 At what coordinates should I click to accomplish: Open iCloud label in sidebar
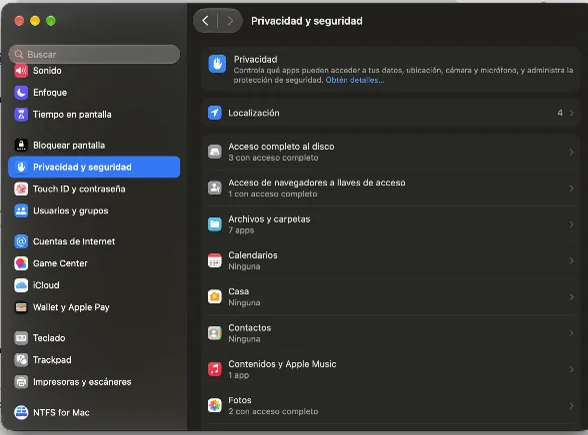click(x=46, y=285)
